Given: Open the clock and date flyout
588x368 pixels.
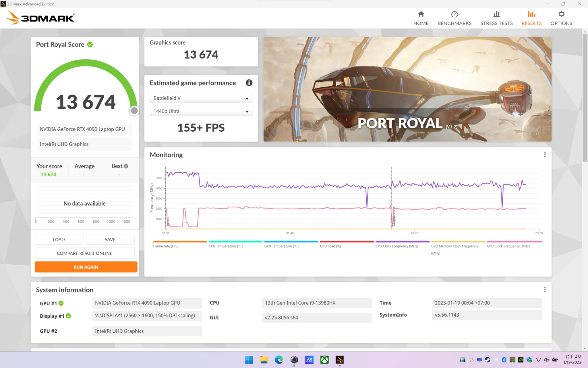Looking at the screenshot, I should click(x=572, y=360).
